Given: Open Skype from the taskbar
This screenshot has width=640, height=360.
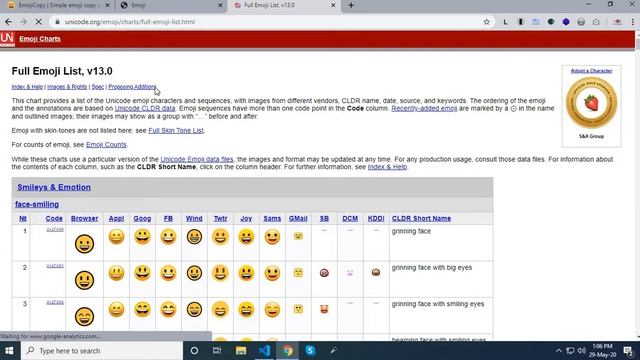Looking at the screenshot, I should pos(310,351).
